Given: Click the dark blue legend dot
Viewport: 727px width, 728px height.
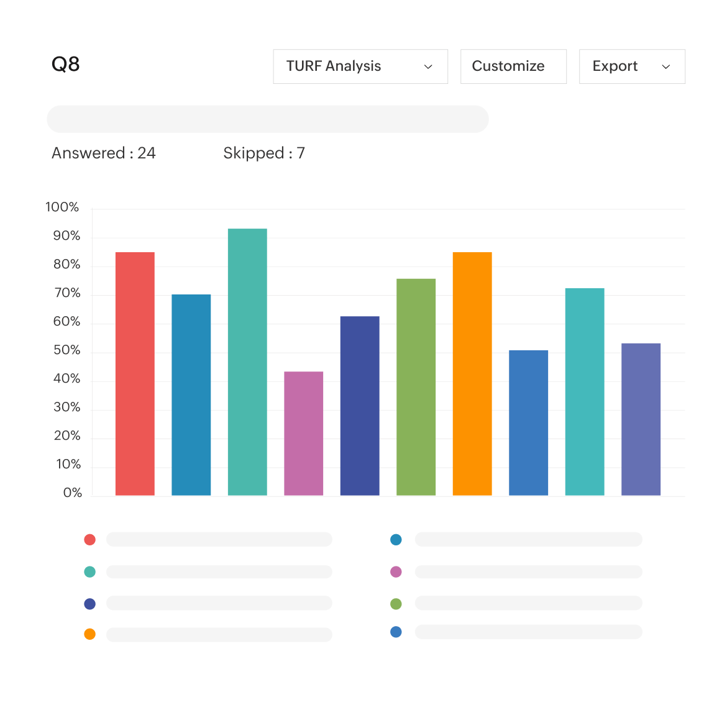Looking at the screenshot, I should click(89, 603).
